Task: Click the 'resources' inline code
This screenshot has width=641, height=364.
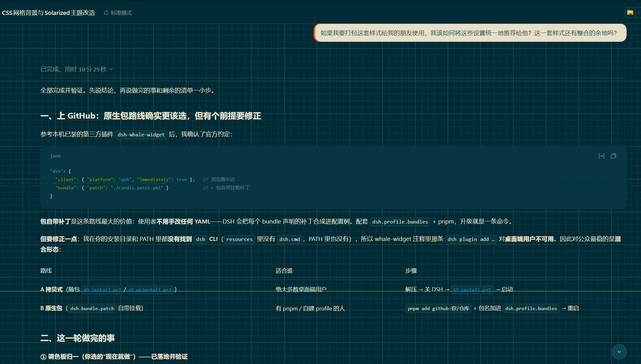Action: click(x=239, y=239)
